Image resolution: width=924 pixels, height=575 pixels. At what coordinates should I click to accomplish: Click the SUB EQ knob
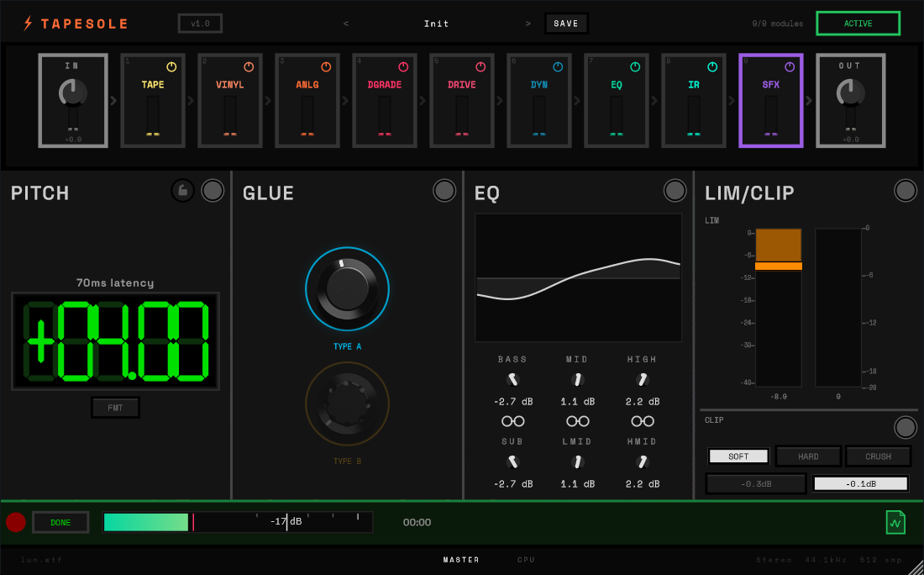coord(512,462)
